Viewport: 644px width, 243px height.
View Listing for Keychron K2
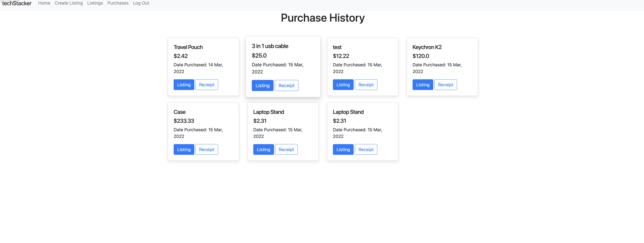click(x=422, y=85)
